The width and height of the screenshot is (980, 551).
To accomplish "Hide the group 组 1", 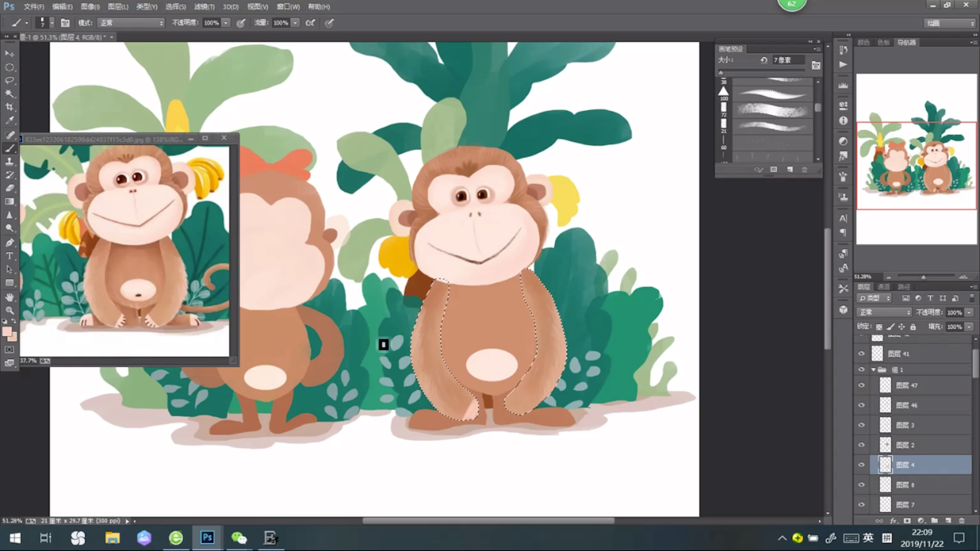I will point(862,369).
